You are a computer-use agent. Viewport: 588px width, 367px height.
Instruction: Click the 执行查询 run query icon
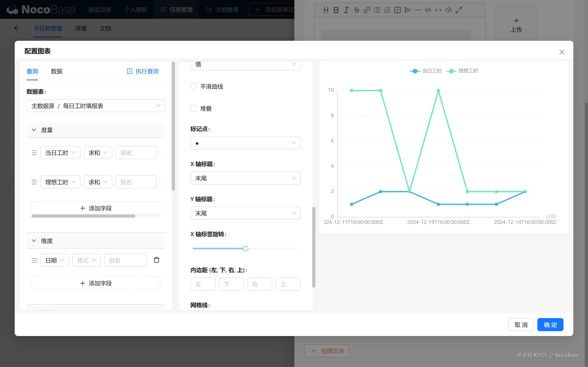click(x=130, y=71)
